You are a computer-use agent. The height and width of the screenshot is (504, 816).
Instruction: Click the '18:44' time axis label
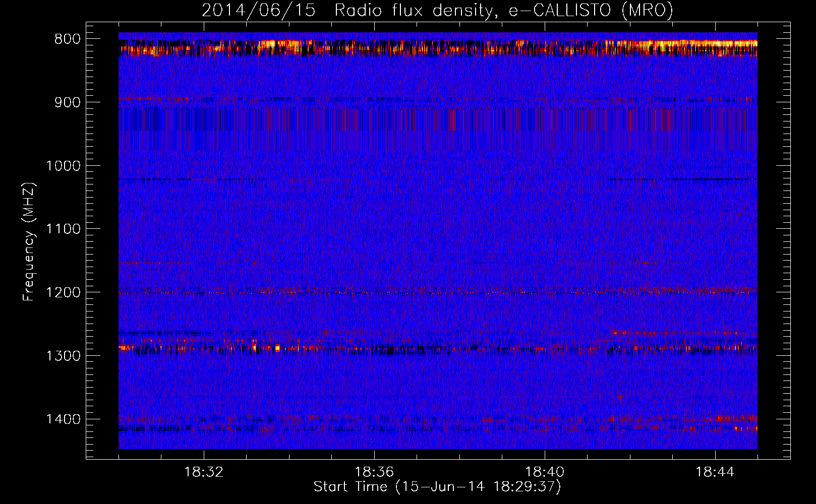(715, 472)
